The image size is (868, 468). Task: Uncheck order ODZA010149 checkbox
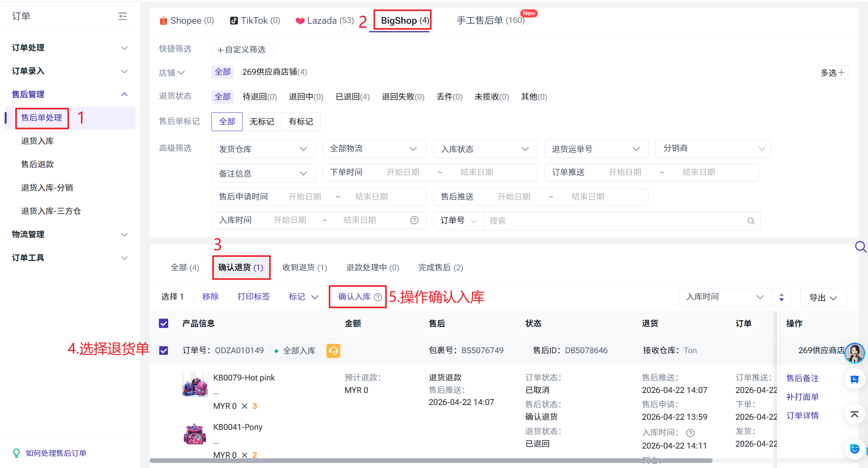coord(164,351)
